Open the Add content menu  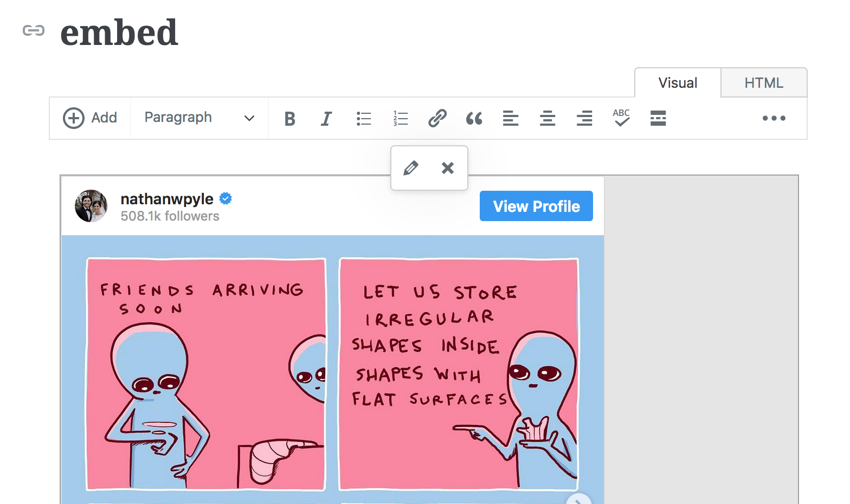click(x=90, y=118)
